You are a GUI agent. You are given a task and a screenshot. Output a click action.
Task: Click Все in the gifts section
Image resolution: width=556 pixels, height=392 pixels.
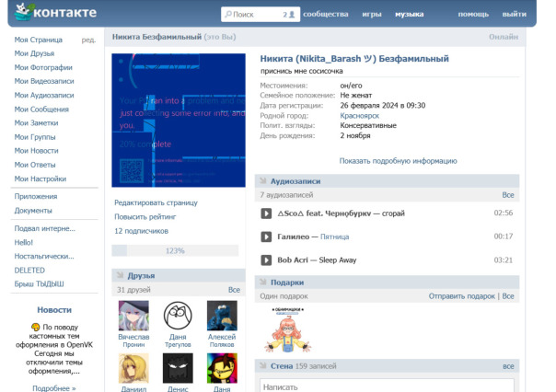point(508,296)
